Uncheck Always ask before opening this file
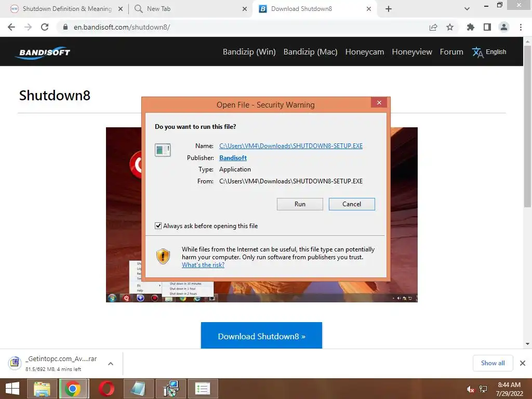Image resolution: width=532 pixels, height=399 pixels. point(158,226)
